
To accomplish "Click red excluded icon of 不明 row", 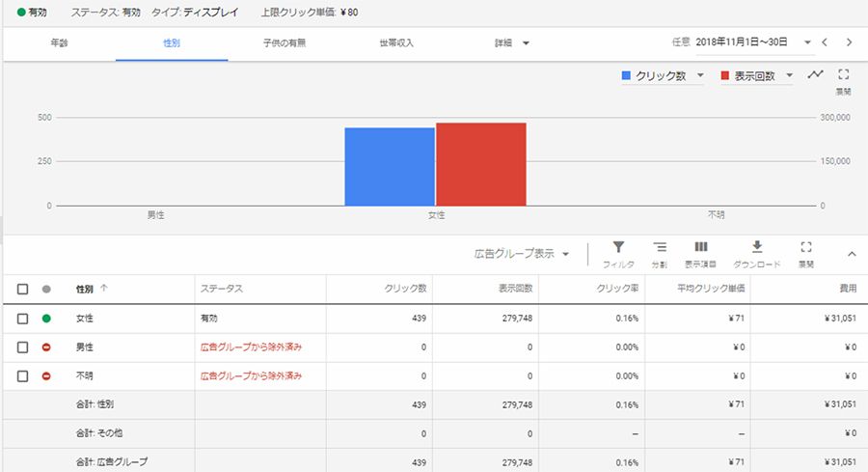I will click(46, 376).
